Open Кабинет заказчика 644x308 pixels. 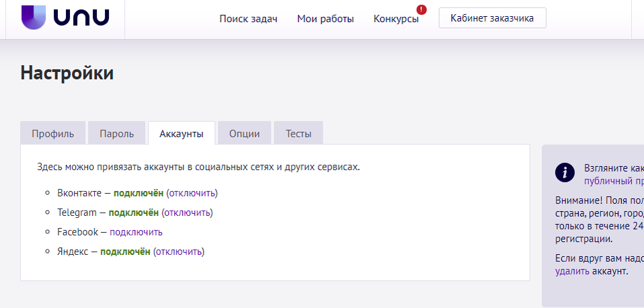click(493, 18)
